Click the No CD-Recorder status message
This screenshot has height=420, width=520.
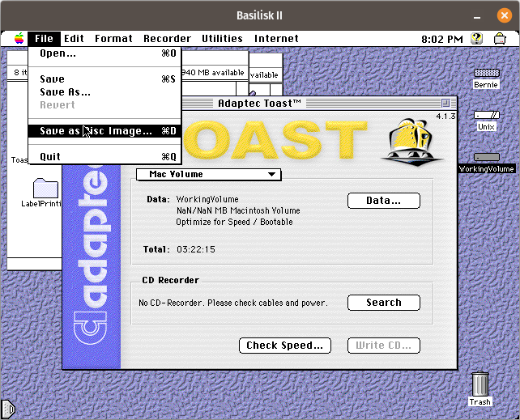(x=233, y=303)
